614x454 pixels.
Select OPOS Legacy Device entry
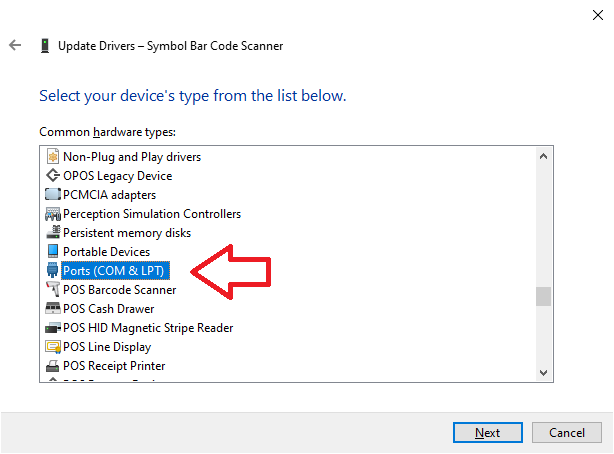pyautogui.click(x=117, y=176)
